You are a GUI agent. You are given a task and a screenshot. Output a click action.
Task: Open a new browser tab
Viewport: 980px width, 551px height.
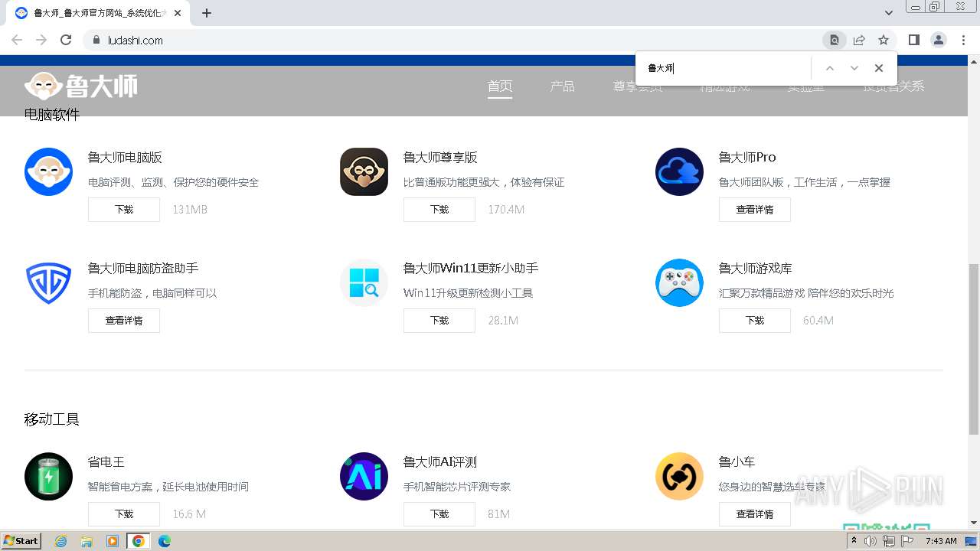tap(207, 13)
